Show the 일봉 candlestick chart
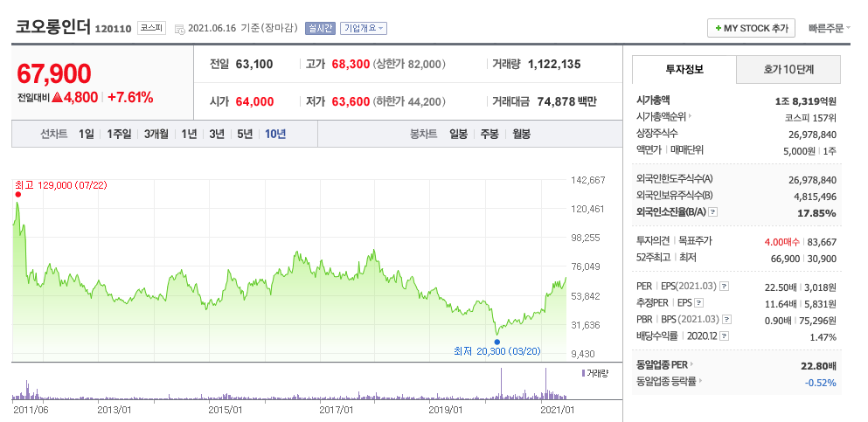 [x=459, y=134]
